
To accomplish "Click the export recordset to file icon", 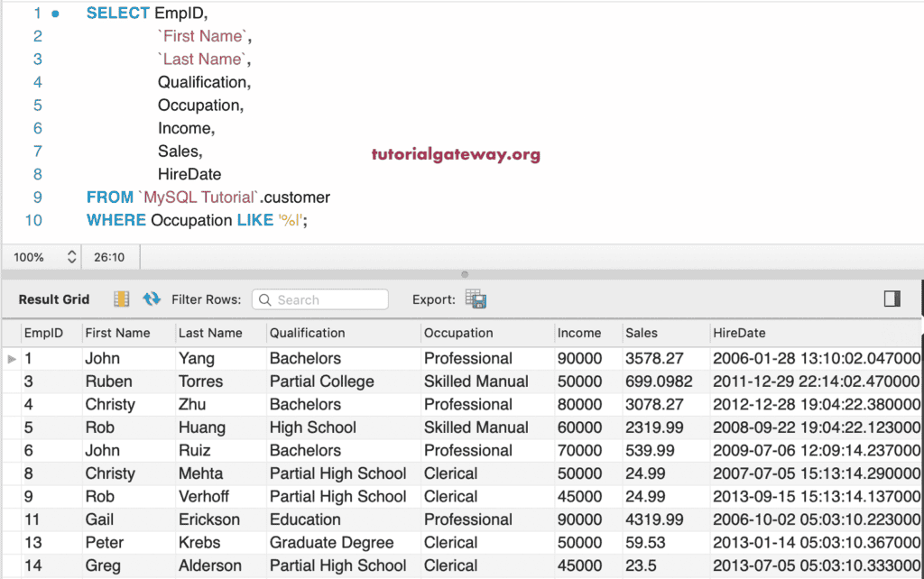I will tap(476, 299).
